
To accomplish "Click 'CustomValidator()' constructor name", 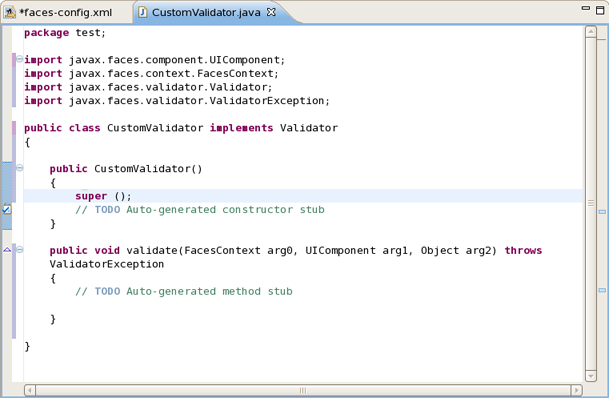I will [x=148, y=169].
